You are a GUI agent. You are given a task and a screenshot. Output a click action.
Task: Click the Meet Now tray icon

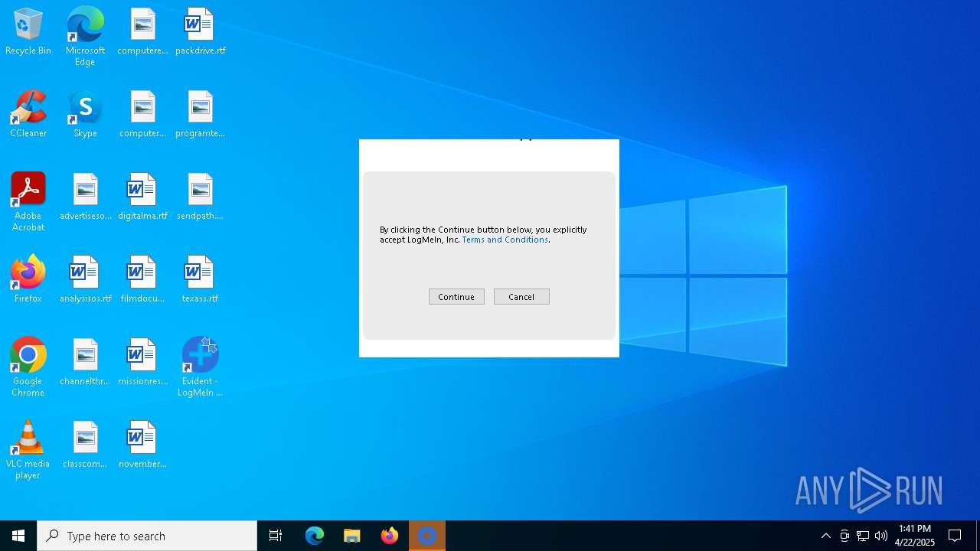click(844, 536)
